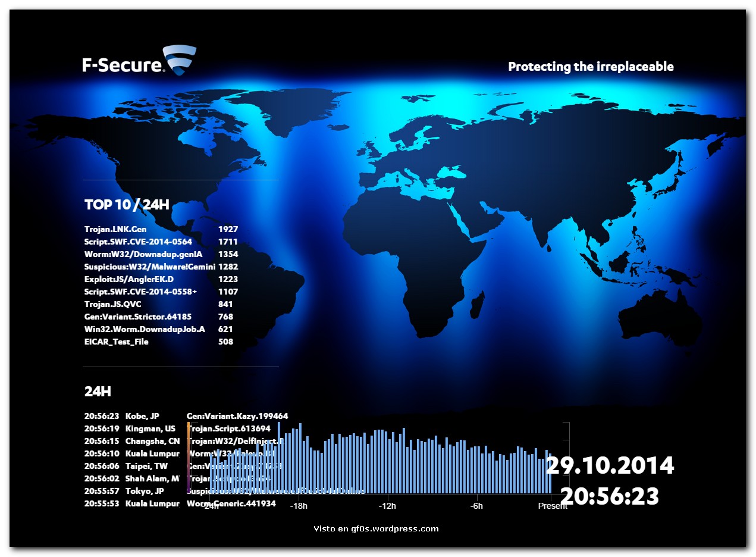Click the Exploit:JS/AnglerEK.D threat row

(128, 279)
